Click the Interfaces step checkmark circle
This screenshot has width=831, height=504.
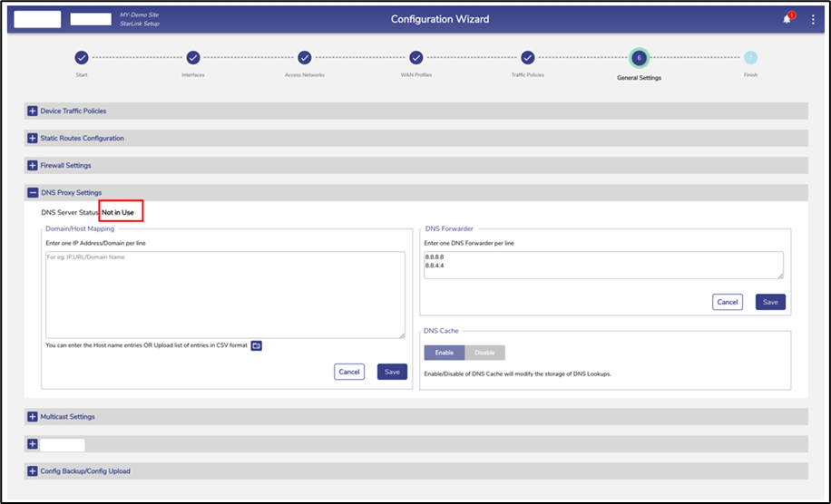(193, 58)
